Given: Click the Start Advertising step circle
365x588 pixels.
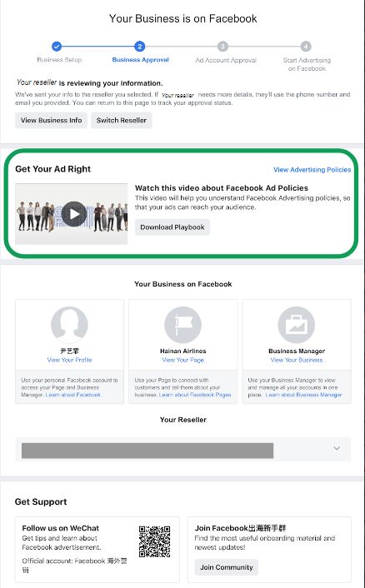Looking at the screenshot, I should 306,47.
